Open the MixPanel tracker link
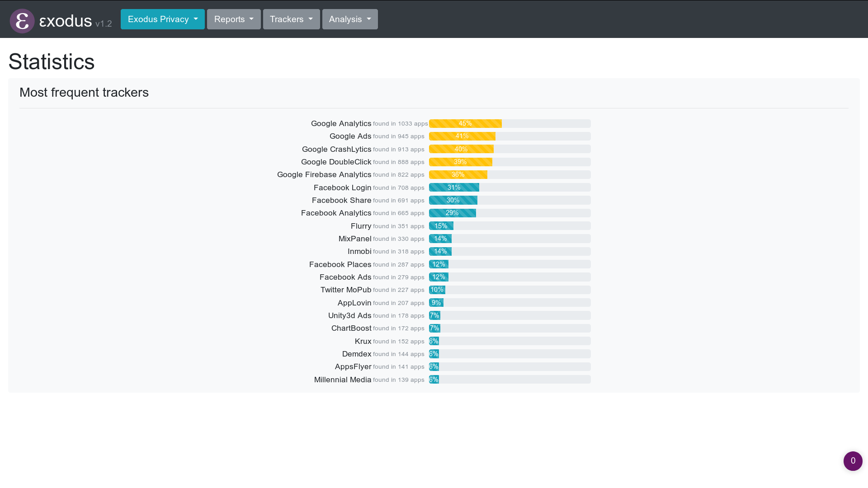This screenshot has width=868, height=488. tap(355, 239)
